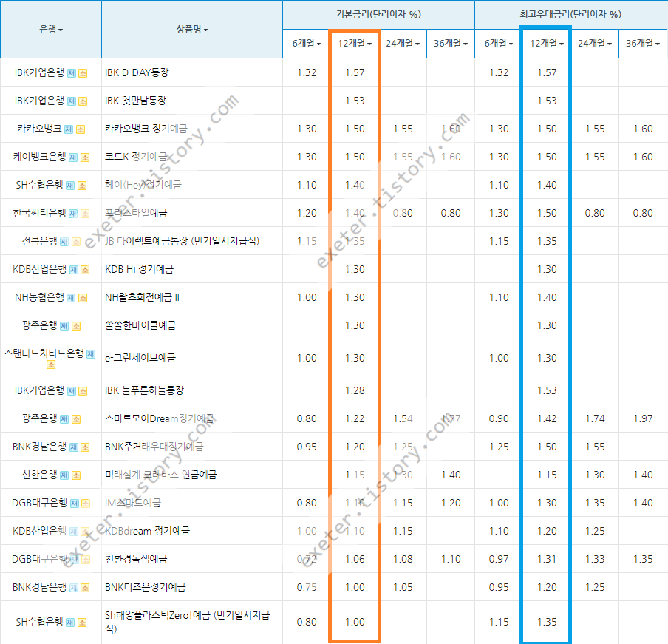The height and width of the screenshot is (644, 668).
Task: Click the blue 재 badge in the 쏠쏠한마이쿨예금 row
Action: [x=64, y=327]
